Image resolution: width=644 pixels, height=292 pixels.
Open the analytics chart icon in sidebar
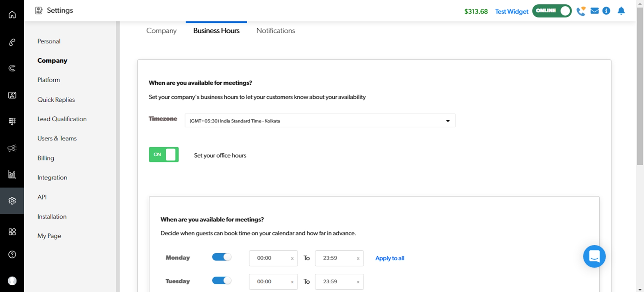click(12, 174)
